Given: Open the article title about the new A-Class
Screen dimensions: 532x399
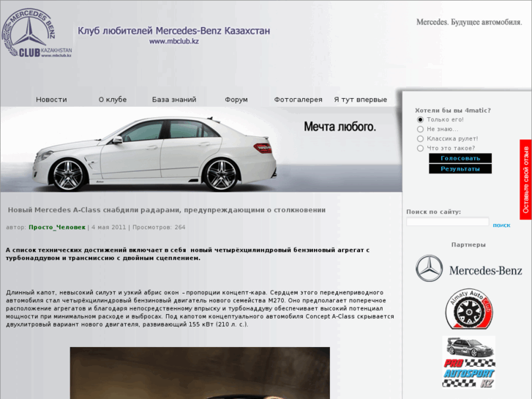Looking at the screenshot, I should click(167, 210).
